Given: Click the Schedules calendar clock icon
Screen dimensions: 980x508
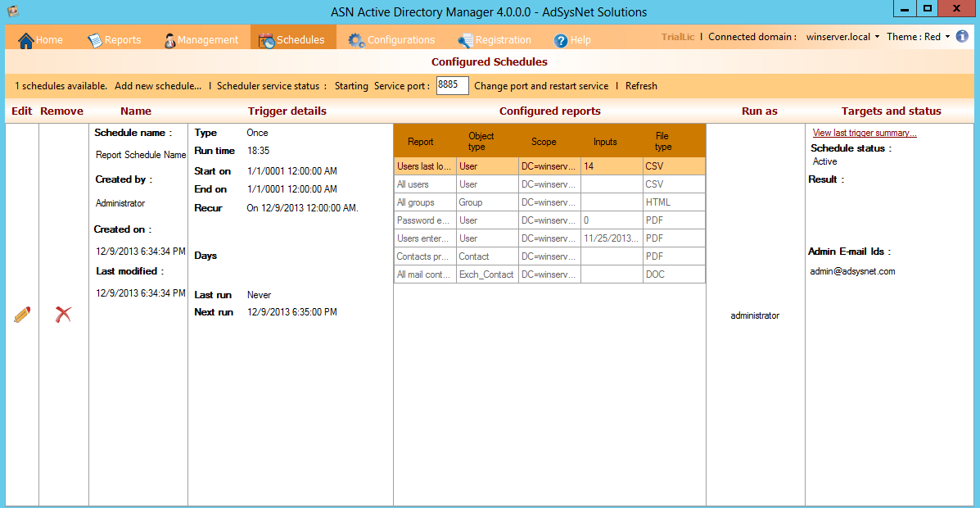Looking at the screenshot, I should pyautogui.click(x=267, y=40).
